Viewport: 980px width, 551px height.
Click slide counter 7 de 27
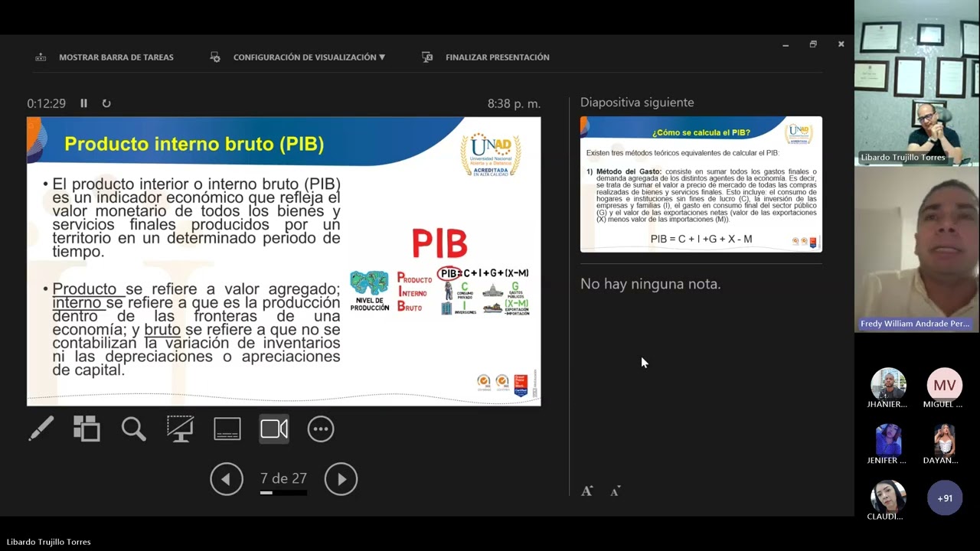(x=283, y=478)
